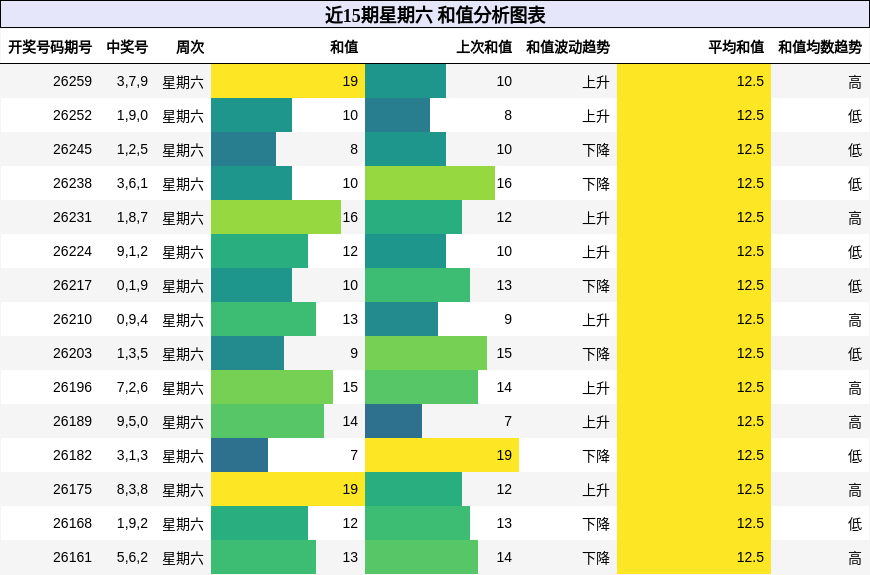Click 上升 trend in row 26196

tap(596, 388)
